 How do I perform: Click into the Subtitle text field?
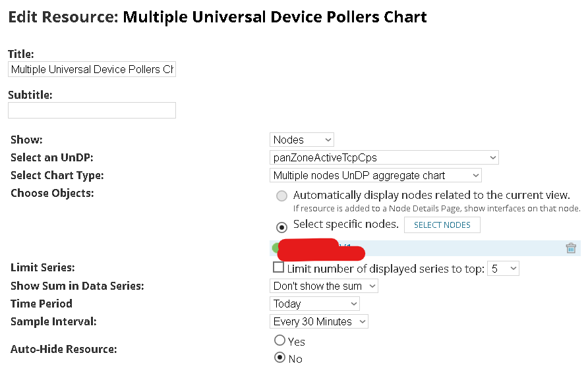point(92,110)
